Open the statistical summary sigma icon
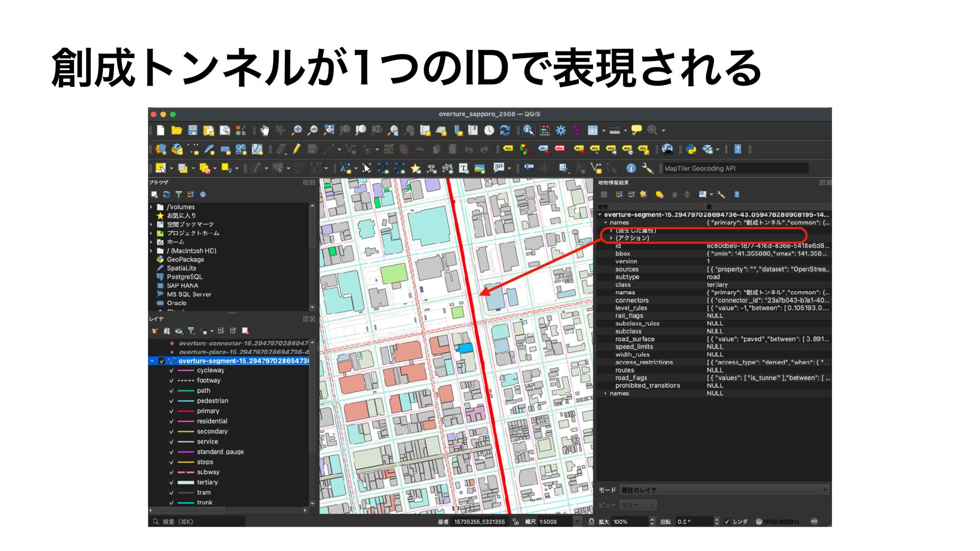This screenshot has height=551, width=980. coord(576,131)
